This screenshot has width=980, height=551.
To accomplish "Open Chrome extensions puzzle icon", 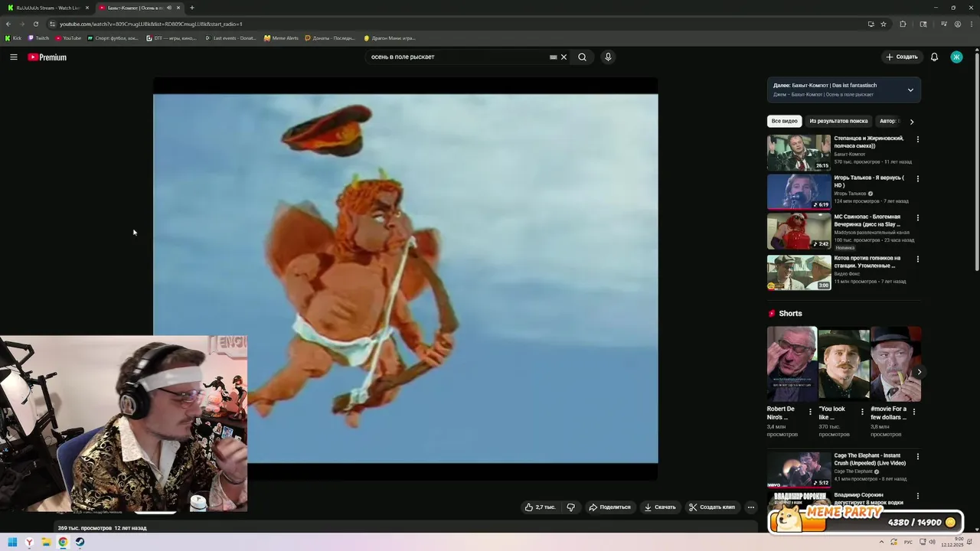I will coord(903,24).
